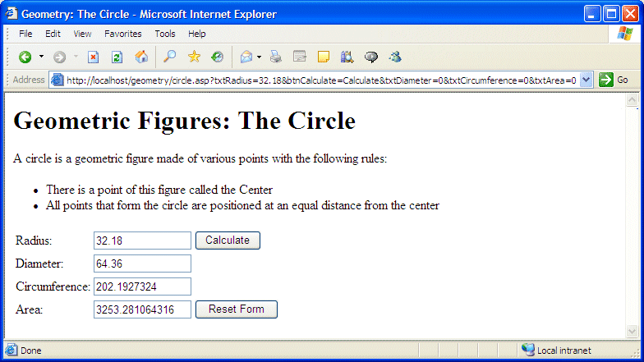Open the Favorites star icon
This screenshot has width=644, height=362.
pos(194,57)
